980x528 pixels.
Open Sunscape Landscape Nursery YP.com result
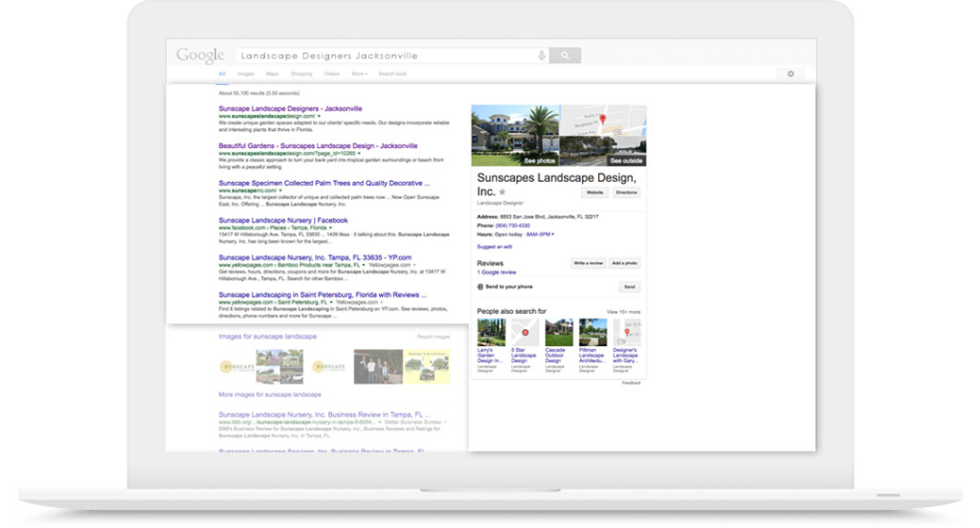(x=315, y=256)
